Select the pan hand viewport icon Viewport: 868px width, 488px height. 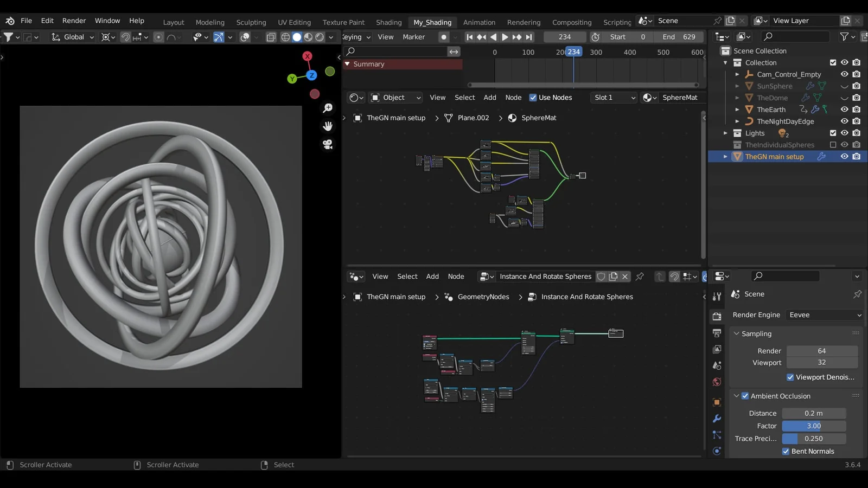click(x=328, y=126)
